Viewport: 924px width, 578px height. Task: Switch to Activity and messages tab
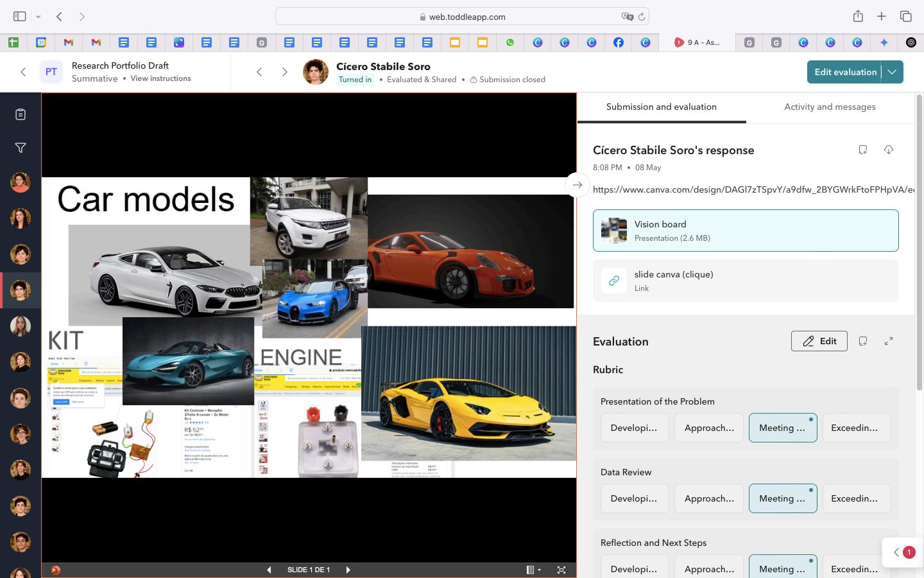click(830, 107)
